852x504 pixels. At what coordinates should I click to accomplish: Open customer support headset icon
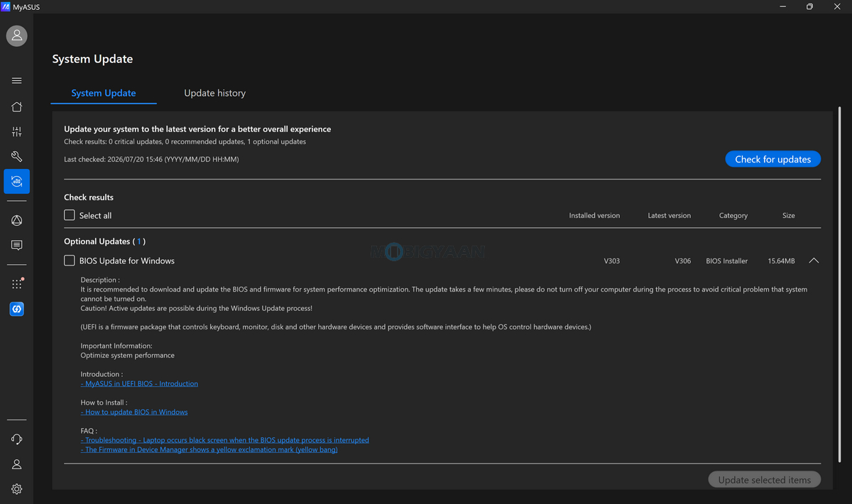[17, 439]
